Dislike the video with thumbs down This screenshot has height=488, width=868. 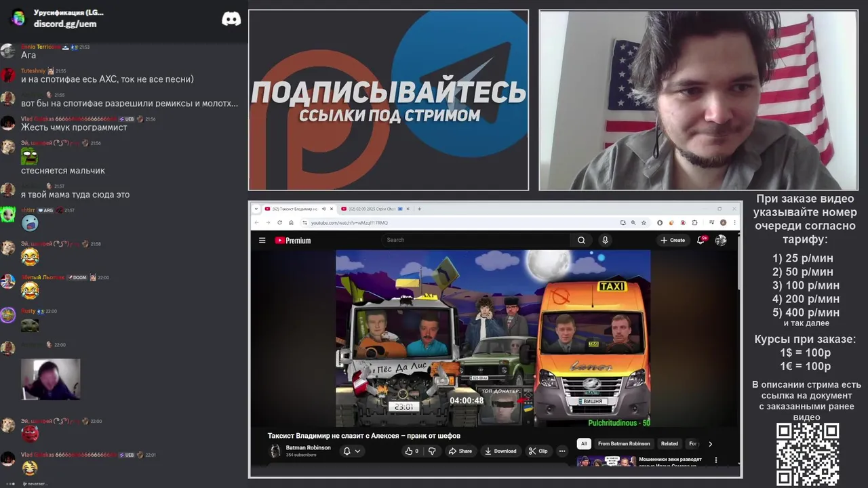click(x=432, y=451)
